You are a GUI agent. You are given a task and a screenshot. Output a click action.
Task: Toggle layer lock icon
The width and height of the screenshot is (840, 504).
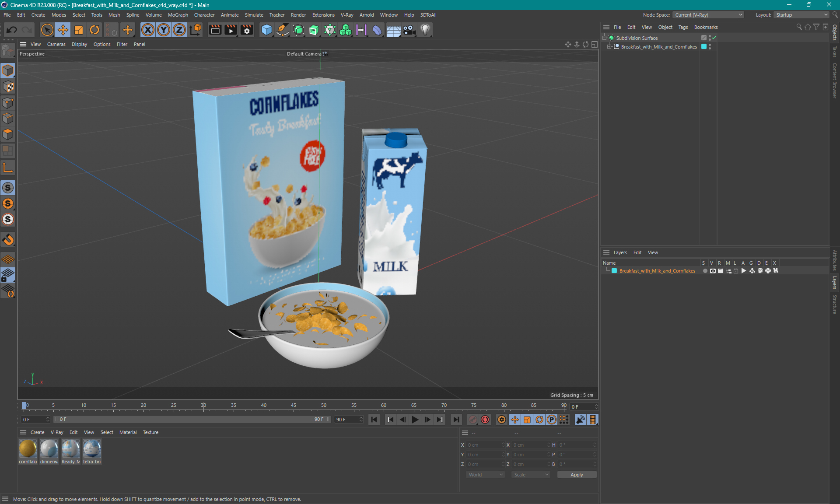coord(736,271)
